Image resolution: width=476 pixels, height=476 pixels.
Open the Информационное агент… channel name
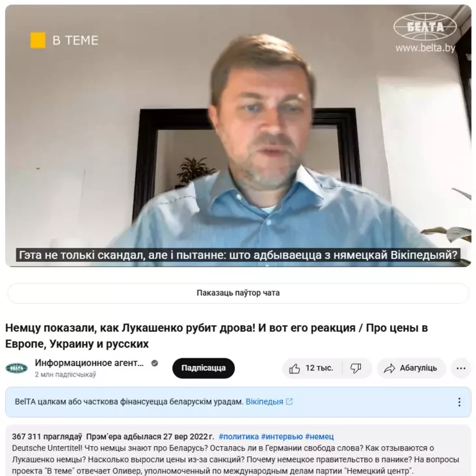pyautogui.click(x=89, y=363)
